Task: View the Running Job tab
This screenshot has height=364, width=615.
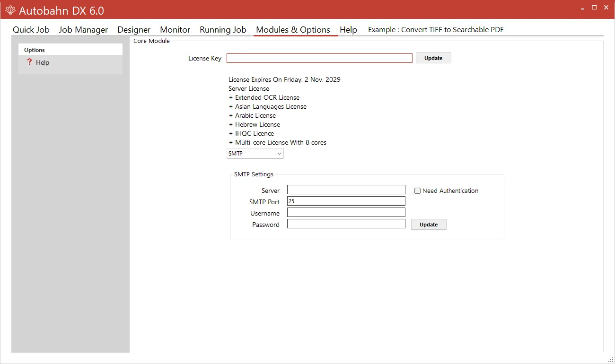Action: click(x=223, y=29)
